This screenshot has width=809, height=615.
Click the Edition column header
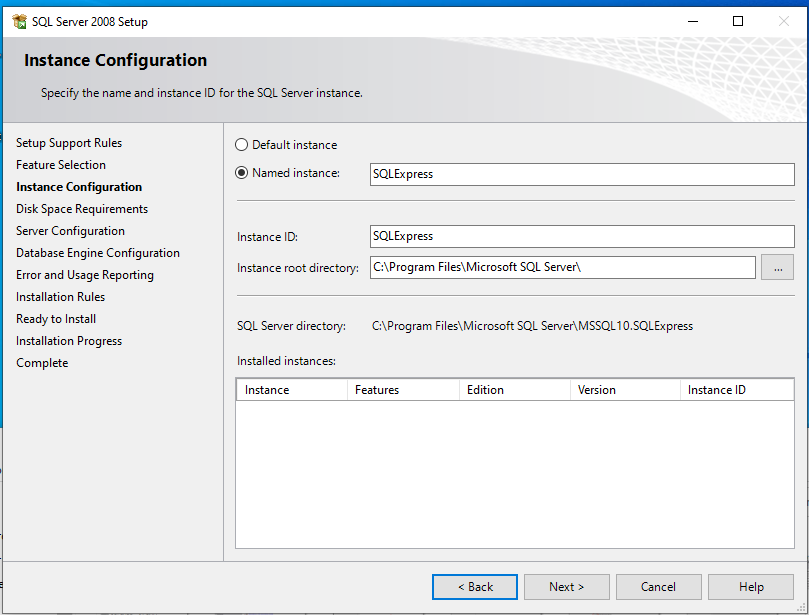(515, 390)
